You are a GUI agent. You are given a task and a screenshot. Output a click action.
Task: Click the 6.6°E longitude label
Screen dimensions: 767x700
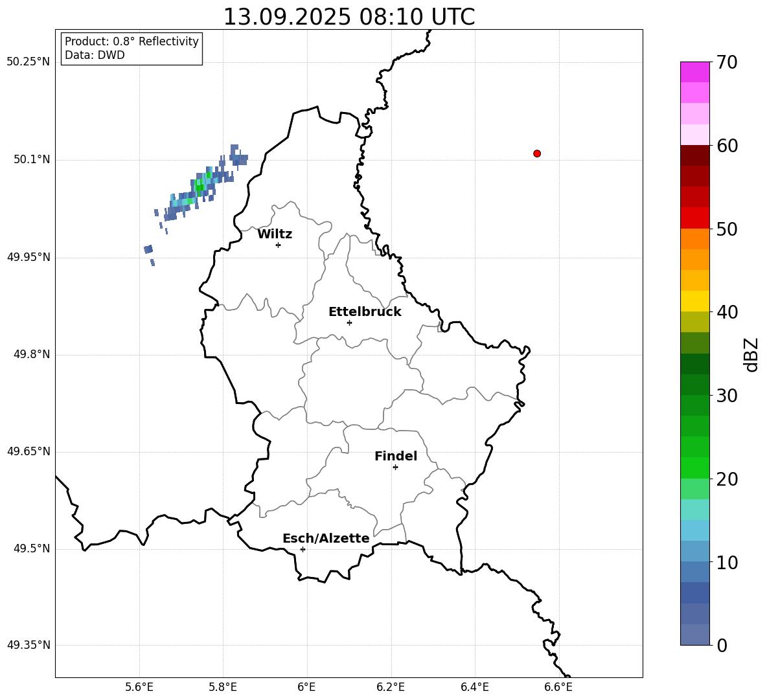[558, 687]
